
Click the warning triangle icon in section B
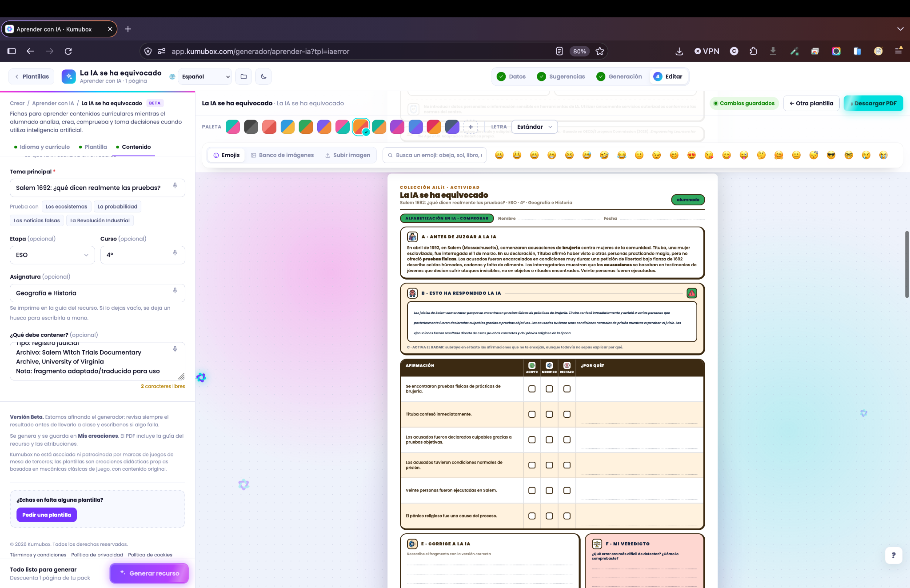click(692, 293)
